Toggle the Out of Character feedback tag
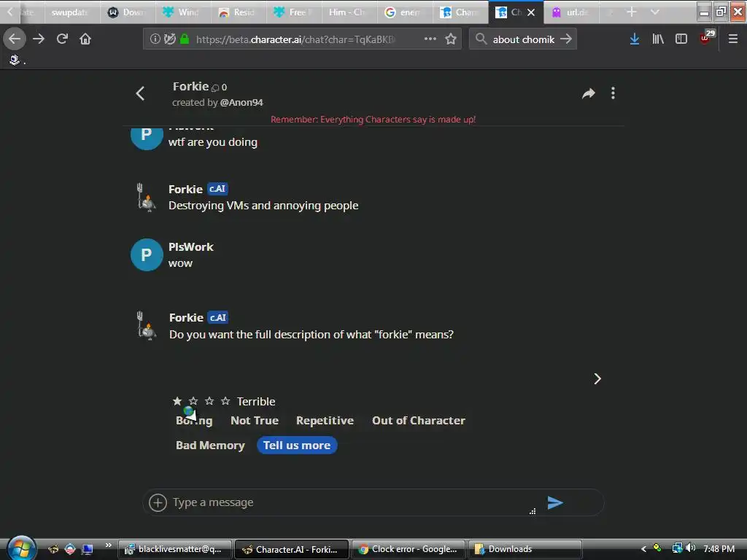The image size is (747, 560). click(418, 421)
